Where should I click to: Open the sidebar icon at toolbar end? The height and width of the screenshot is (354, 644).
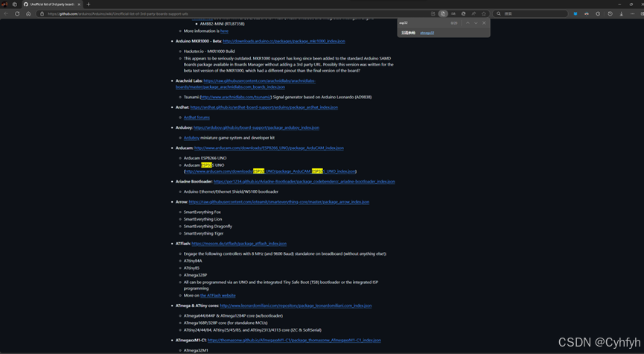(x=641, y=13)
